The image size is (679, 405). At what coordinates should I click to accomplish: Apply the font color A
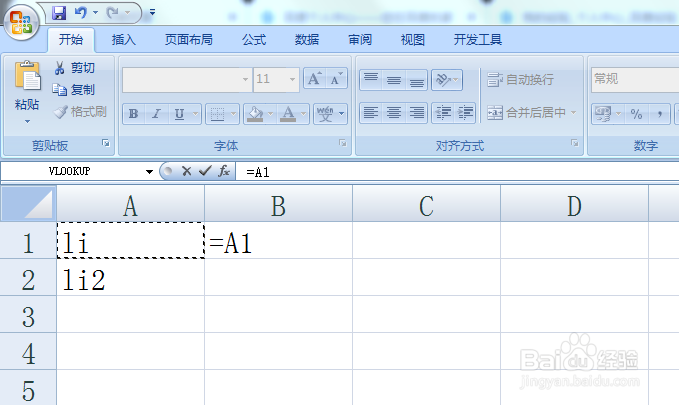coord(288,114)
